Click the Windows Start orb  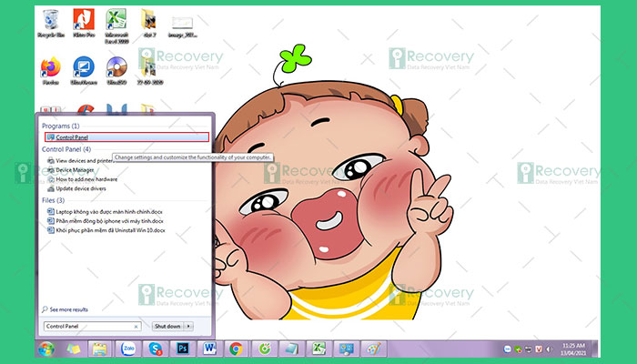tap(46, 349)
